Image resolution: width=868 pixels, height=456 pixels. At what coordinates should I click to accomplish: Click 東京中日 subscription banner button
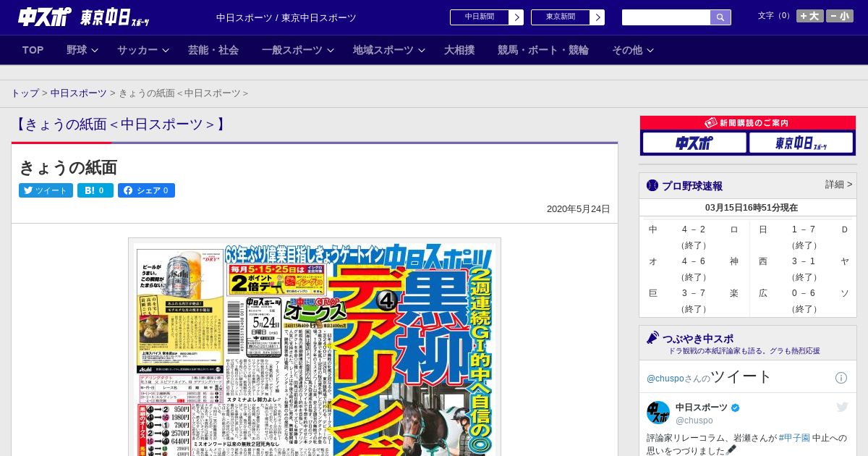(x=801, y=143)
